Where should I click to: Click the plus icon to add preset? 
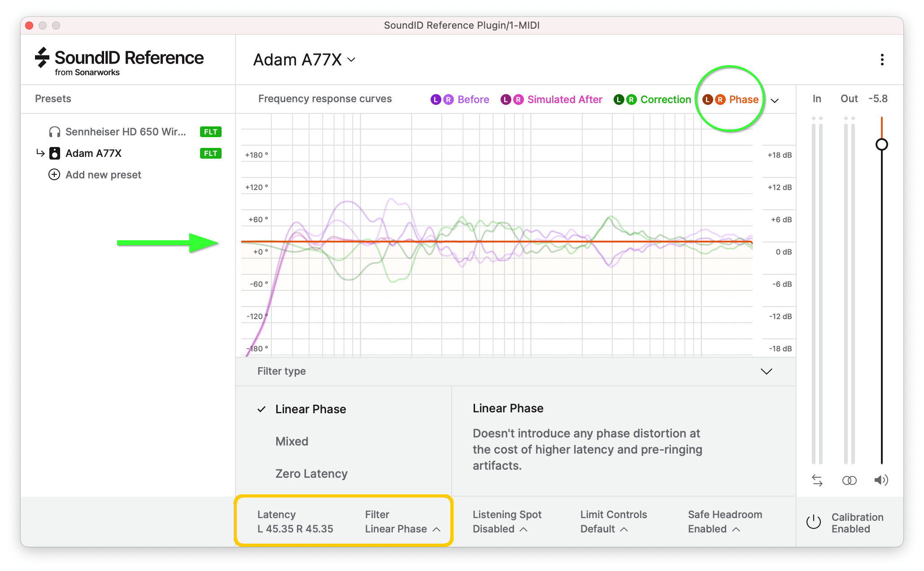(x=54, y=174)
